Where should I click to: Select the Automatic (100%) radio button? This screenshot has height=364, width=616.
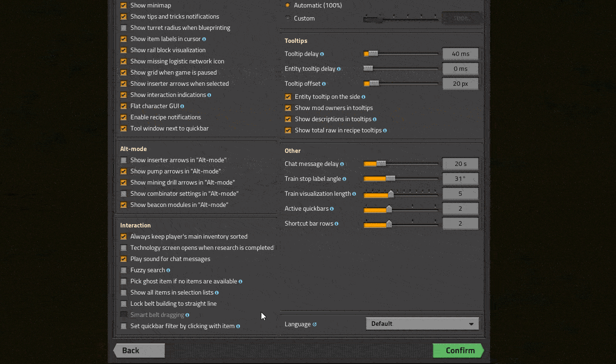click(x=287, y=6)
